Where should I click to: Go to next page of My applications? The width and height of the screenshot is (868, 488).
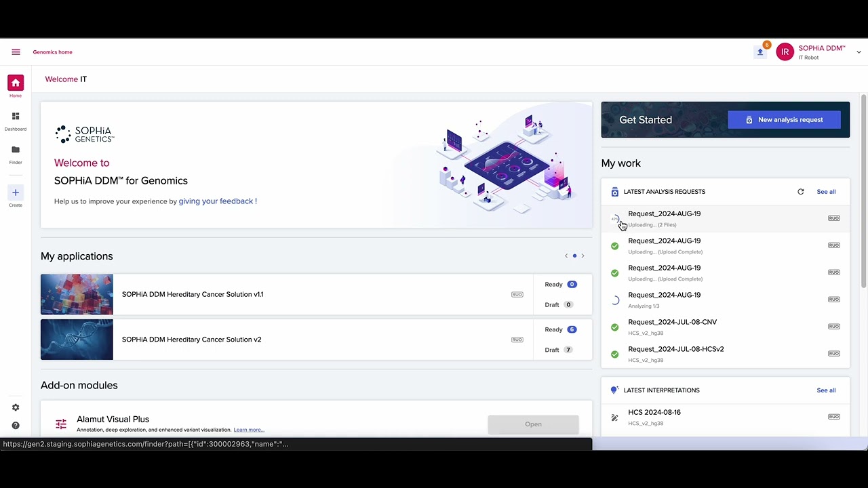click(583, 256)
